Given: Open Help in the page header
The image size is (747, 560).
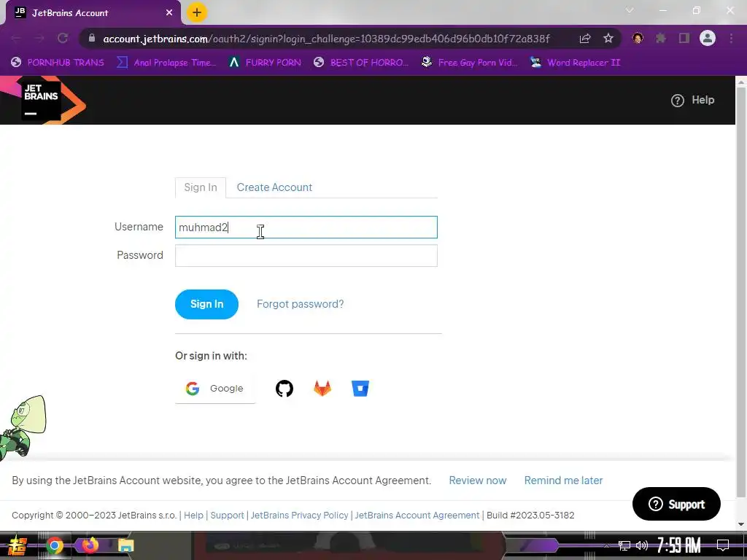Looking at the screenshot, I should [692, 100].
